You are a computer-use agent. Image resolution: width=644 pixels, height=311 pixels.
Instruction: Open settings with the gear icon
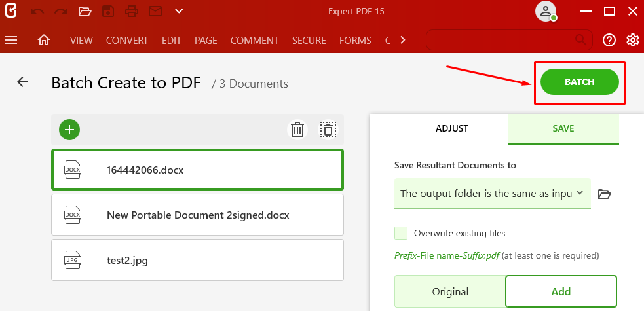coord(632,40)
